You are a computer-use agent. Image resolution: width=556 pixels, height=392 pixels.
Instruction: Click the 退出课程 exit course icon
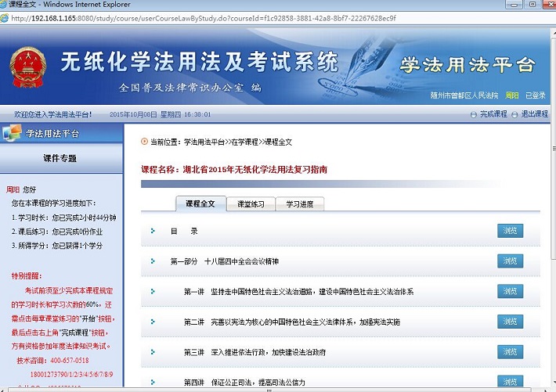(514, 115)
